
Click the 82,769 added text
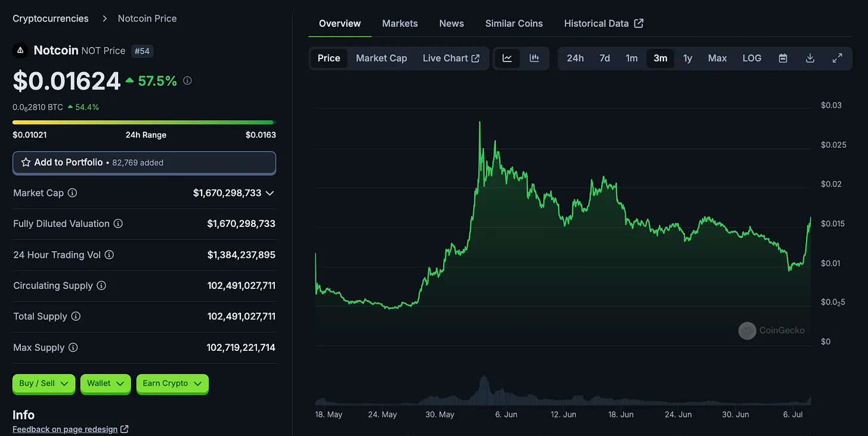click(137, 163)
